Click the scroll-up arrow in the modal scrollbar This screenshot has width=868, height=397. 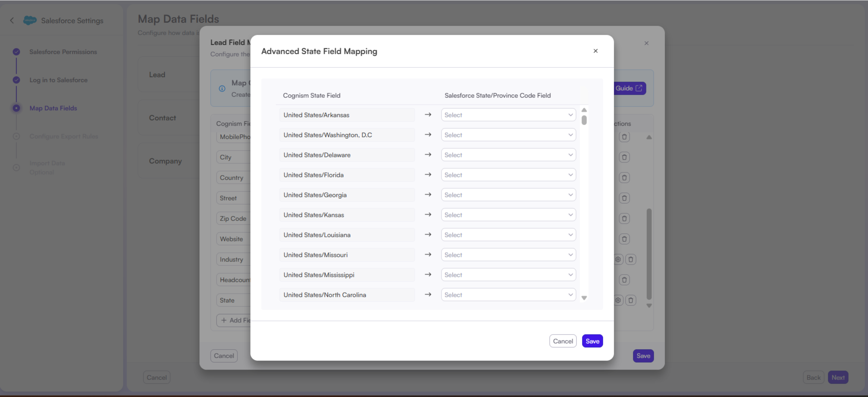[584, 110]
